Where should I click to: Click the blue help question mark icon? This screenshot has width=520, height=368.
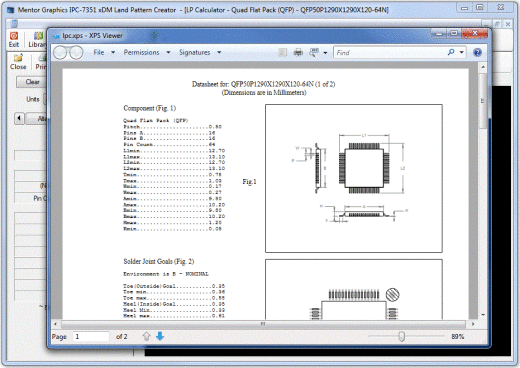click(477, 52)
